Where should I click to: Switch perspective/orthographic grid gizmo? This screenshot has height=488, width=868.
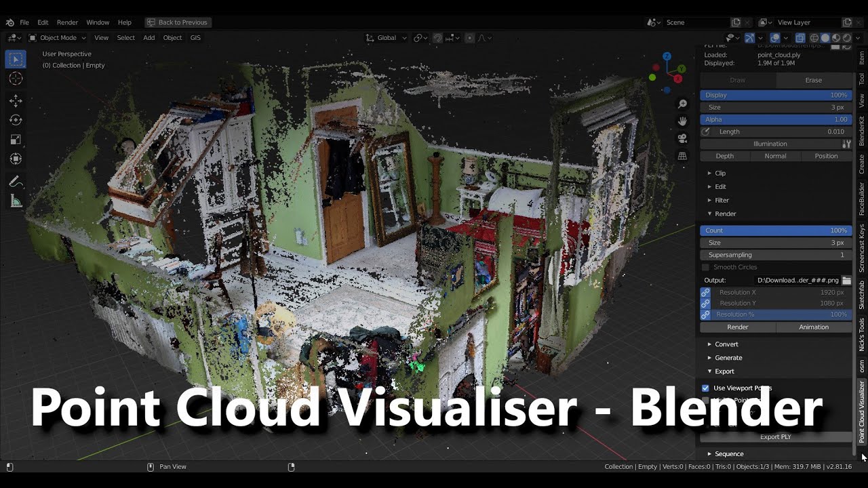683,156
